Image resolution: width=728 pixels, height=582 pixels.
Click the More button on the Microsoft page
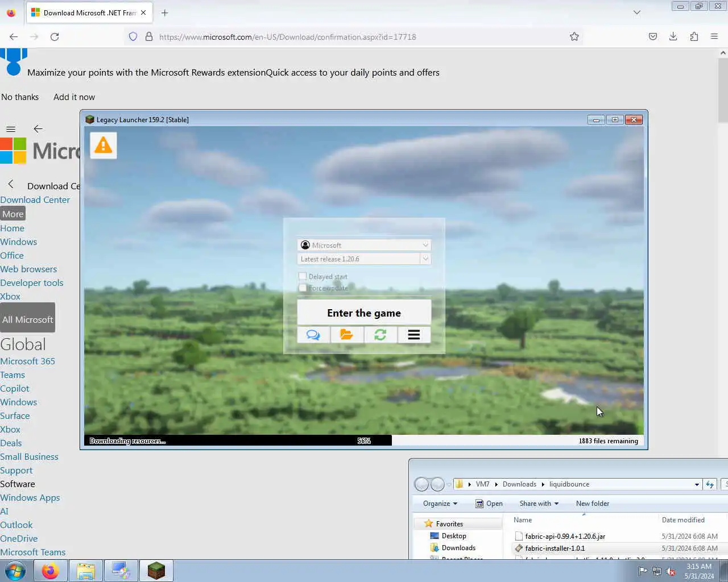coord(13,214)
